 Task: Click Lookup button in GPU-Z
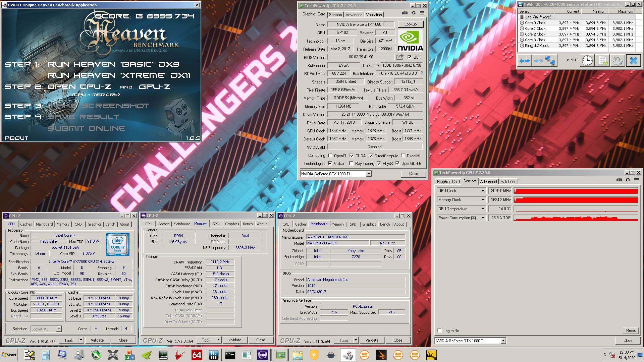pyautogui.click(x=411, y=24)
